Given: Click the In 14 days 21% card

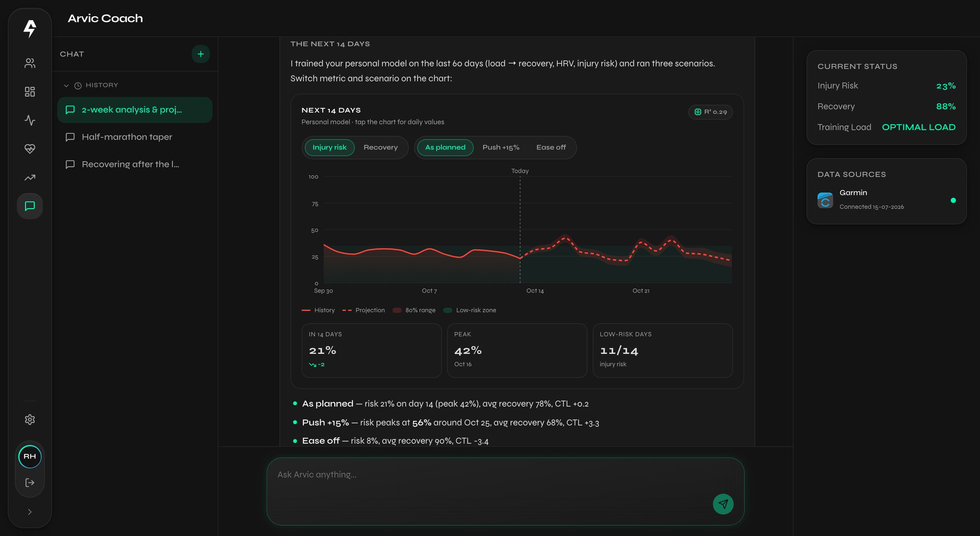Looking at the screenshot, I should [371, 351].
